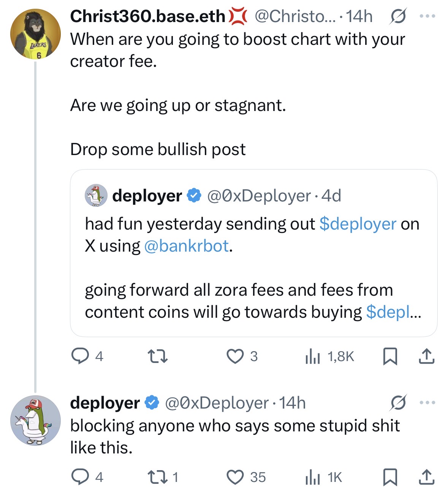Repost deployer's blocking reply
This screenshot has width=448, height=496.
click(157, 477)
